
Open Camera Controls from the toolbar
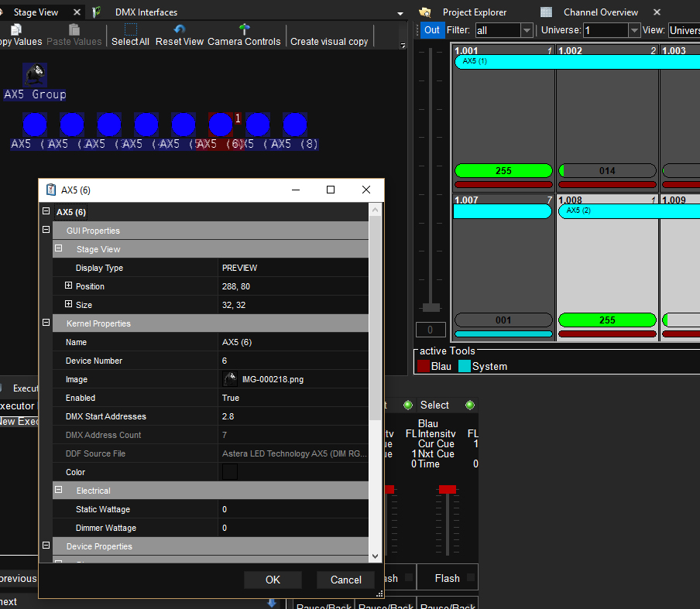(x=244, y=29)
